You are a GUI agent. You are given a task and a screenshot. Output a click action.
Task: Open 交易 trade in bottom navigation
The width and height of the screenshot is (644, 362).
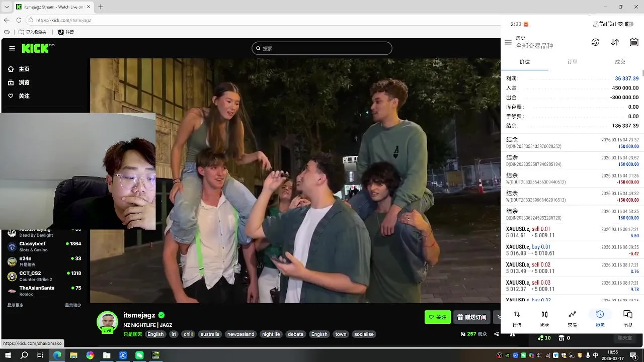point(572,319)
